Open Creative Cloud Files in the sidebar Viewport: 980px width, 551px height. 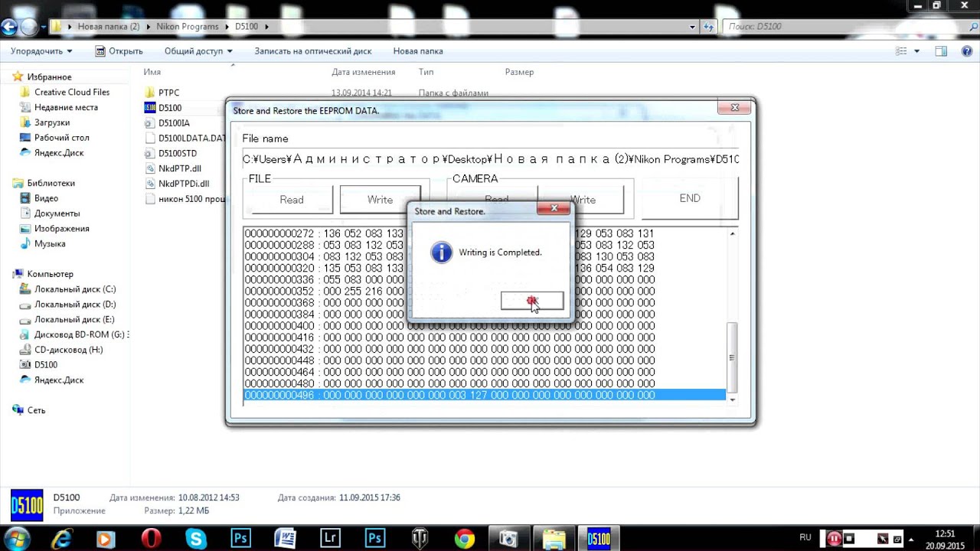coord(72,93)
